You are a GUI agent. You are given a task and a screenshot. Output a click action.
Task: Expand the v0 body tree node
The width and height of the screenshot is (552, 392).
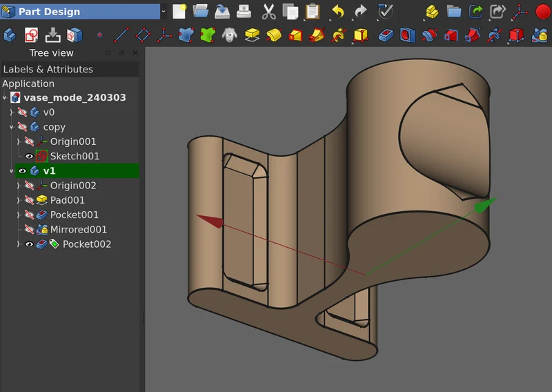pyautogui.click(x=11, y=112)
